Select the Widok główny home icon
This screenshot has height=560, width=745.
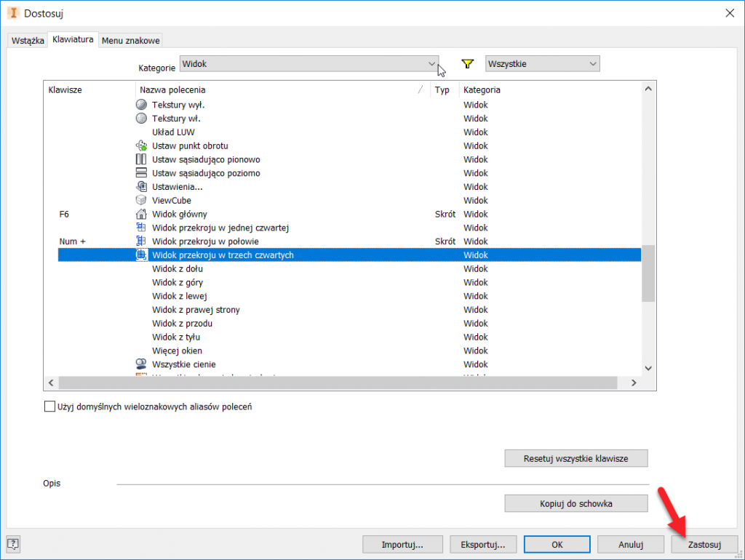142,214
